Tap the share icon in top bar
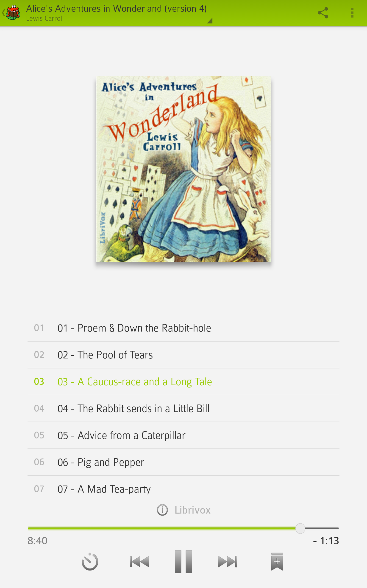 [323, 13]
